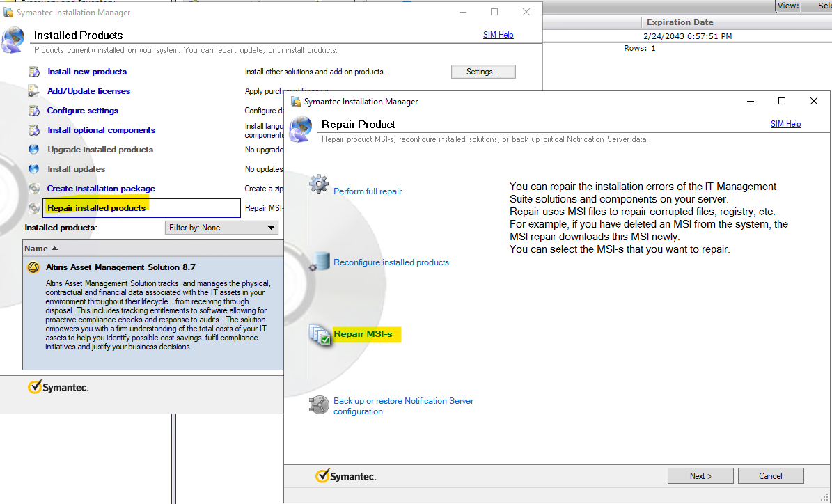832x504 pixels.
Task: Close the Installed Products window
Action: tap(526, 13)
